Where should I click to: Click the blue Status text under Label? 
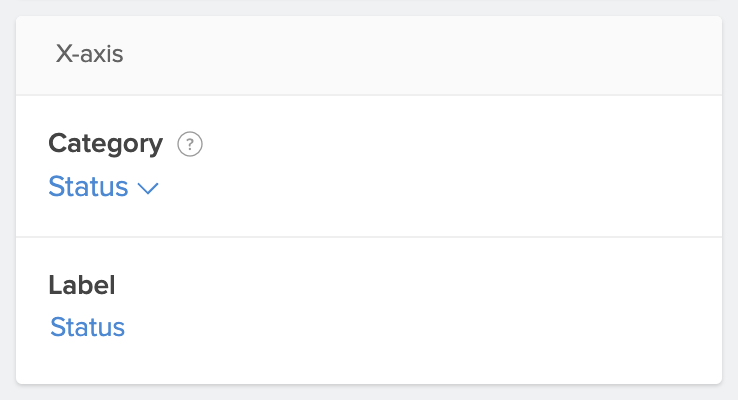click(87, 327)
